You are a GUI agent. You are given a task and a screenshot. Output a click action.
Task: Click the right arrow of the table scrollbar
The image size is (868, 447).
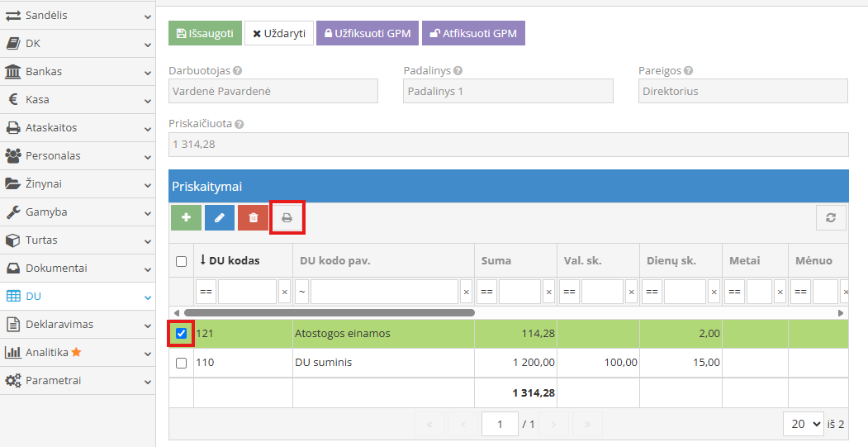coord(841,313)
